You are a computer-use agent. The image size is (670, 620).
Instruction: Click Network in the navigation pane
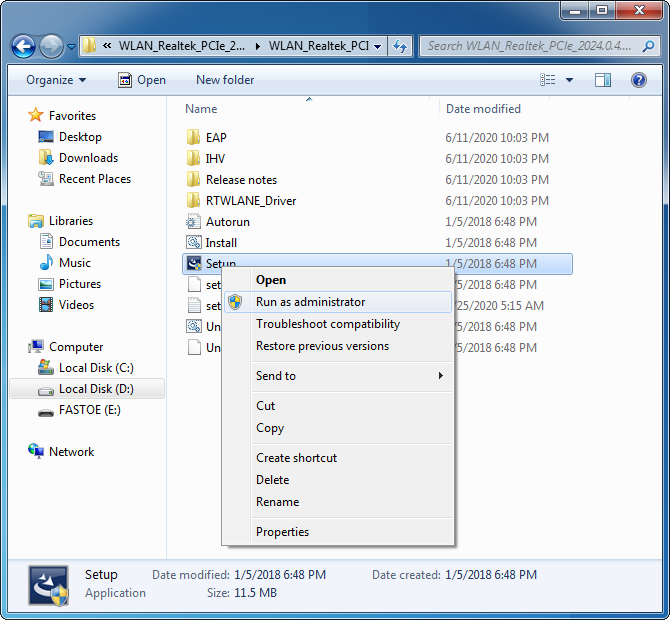71,452
